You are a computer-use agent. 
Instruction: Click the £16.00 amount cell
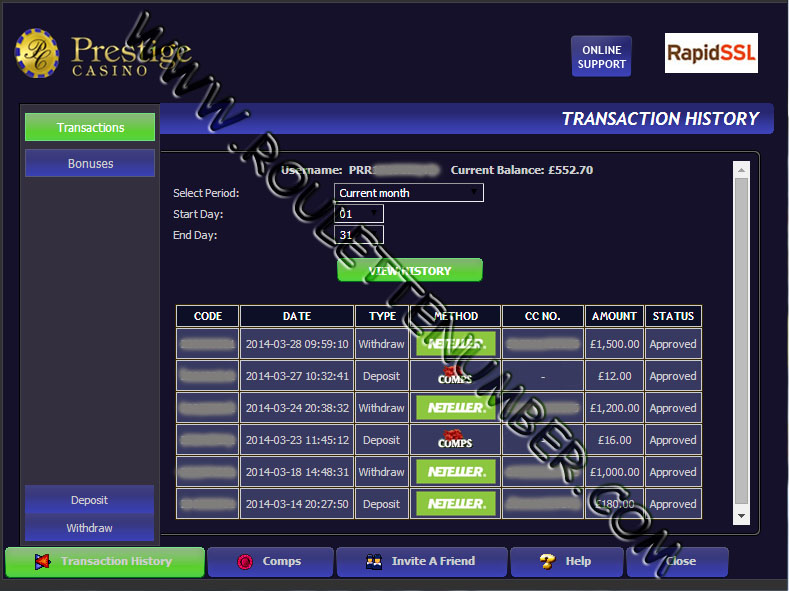pos(614,440)
